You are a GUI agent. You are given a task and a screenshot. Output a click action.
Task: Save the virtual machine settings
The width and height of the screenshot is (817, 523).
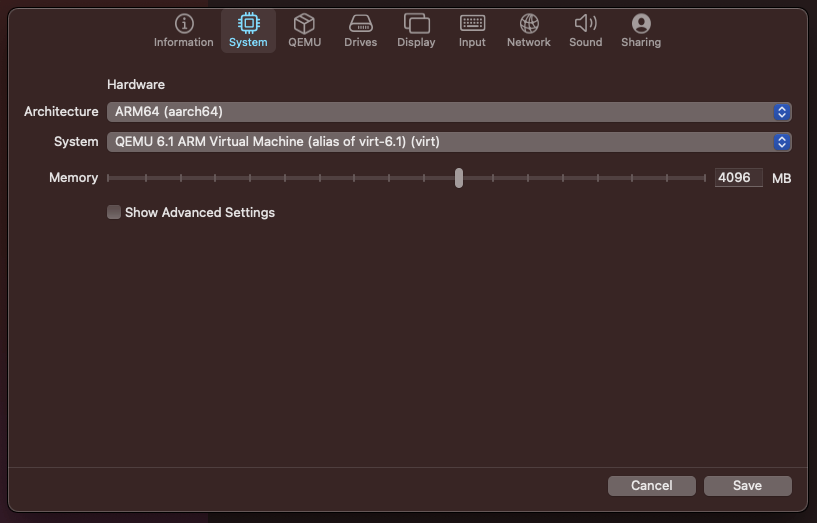pyautogui.click(x=747, y=485)
